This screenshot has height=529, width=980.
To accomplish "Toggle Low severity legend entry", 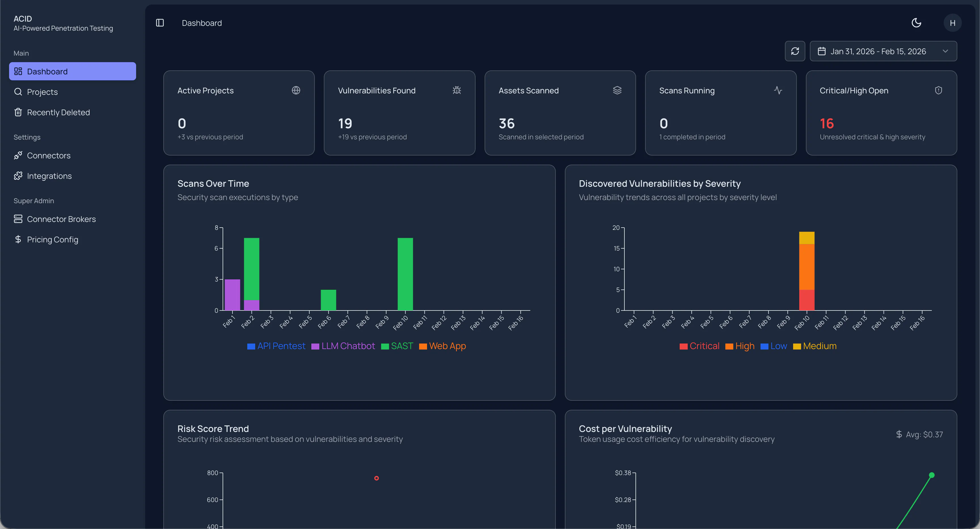I will pos(774,346).
